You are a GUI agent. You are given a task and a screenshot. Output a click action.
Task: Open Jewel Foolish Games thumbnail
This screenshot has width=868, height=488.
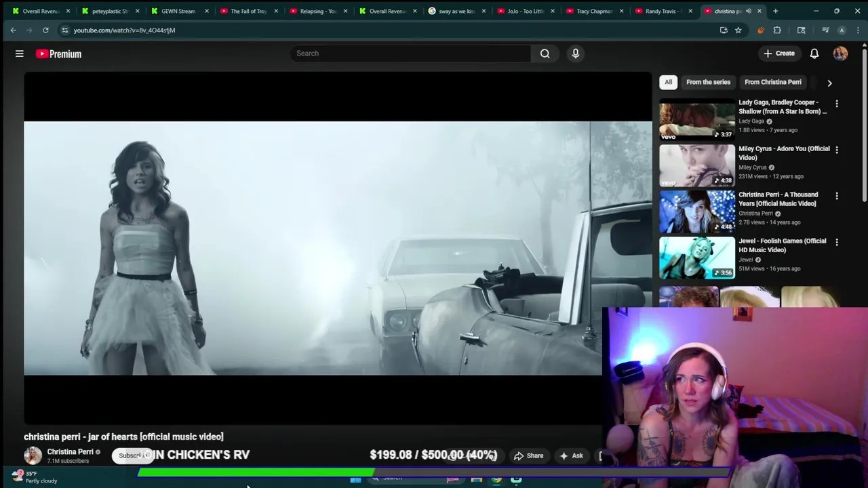click(x=697, y=258)
